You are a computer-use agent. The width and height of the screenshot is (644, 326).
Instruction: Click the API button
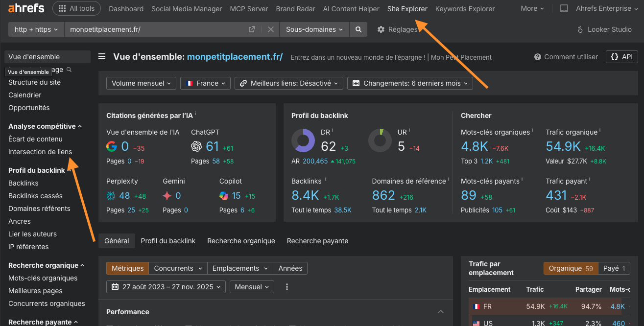pyautogui.click(x=621, y=57)
